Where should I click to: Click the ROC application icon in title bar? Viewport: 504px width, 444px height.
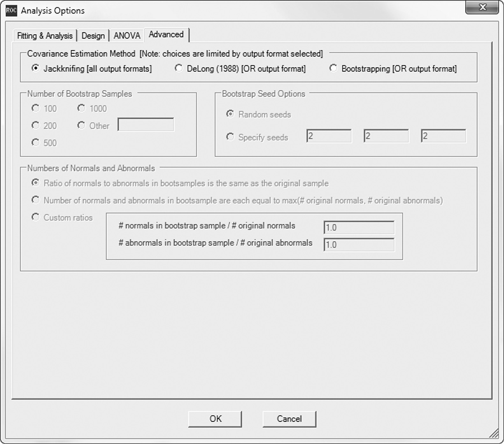point(11,11)
